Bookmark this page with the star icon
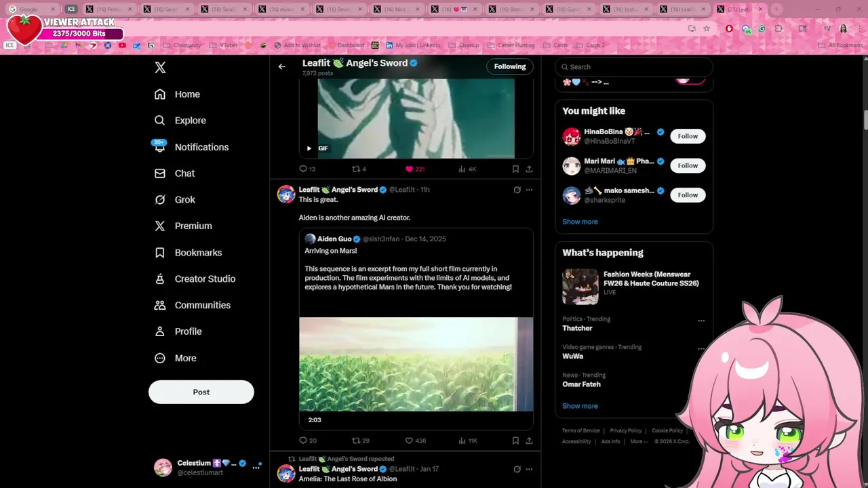This screenshot has height=488, width=868. [x=707, y=28]
